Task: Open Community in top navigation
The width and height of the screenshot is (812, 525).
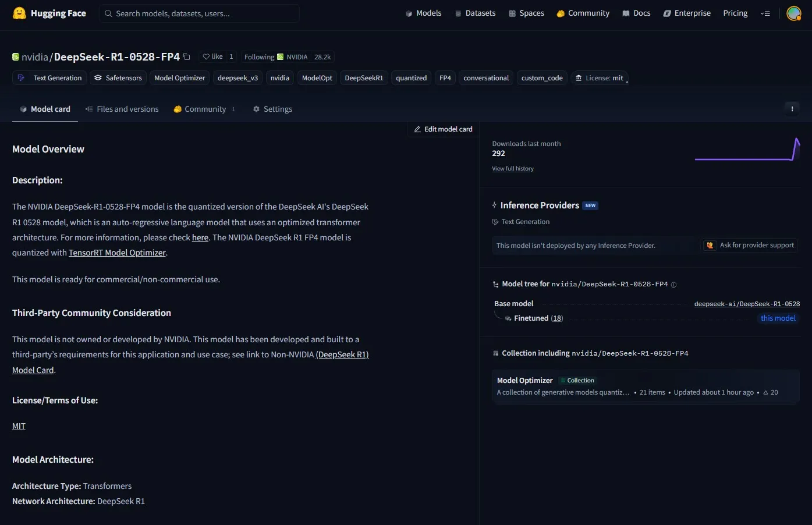Action: [x=583, y=13]
